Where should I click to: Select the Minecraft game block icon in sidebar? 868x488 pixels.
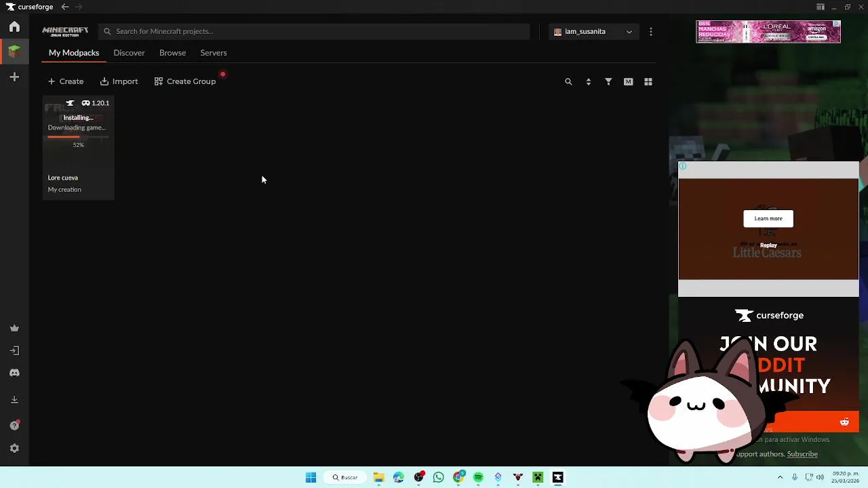point(14,52)
